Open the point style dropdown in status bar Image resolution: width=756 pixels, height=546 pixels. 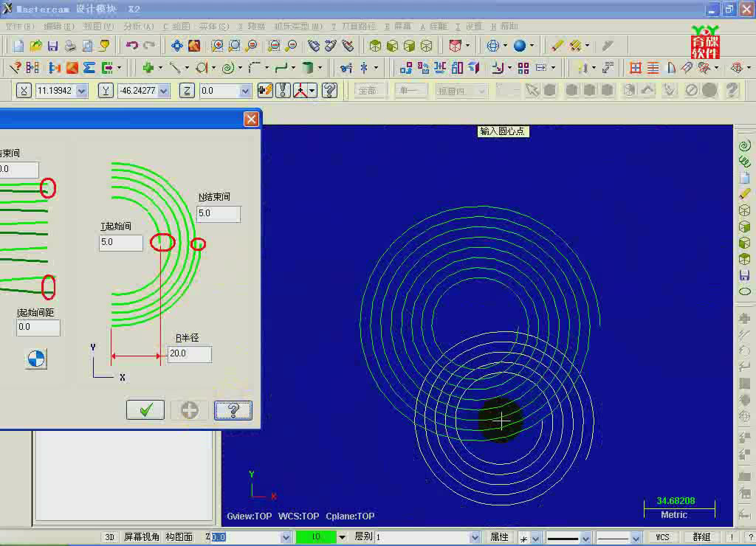pyautogui.click(x=535, y=537)
